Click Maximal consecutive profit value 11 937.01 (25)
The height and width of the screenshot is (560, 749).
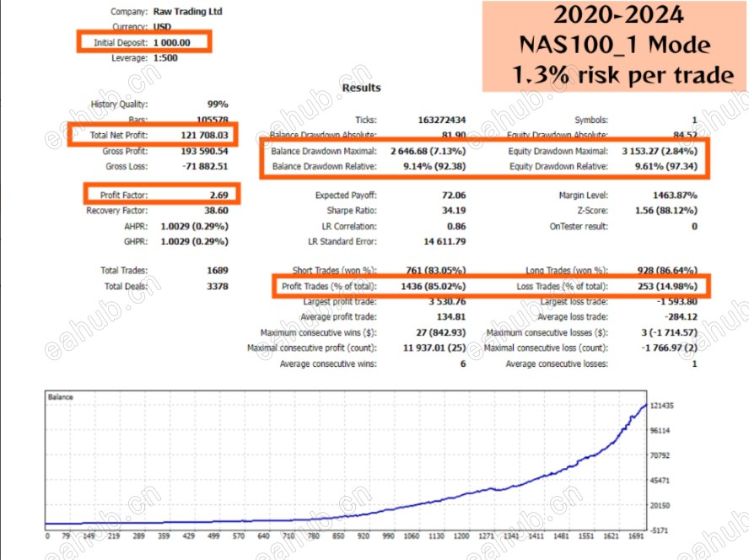point(434,347)
